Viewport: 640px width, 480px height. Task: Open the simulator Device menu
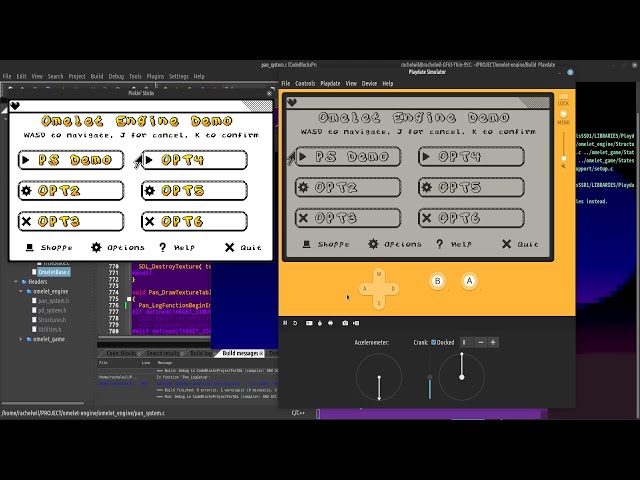[369, 83]
